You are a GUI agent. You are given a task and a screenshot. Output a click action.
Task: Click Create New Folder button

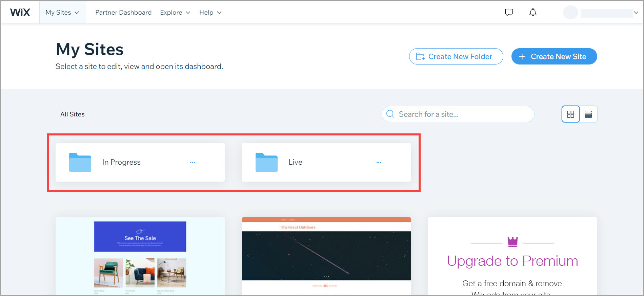pos(456,56)
